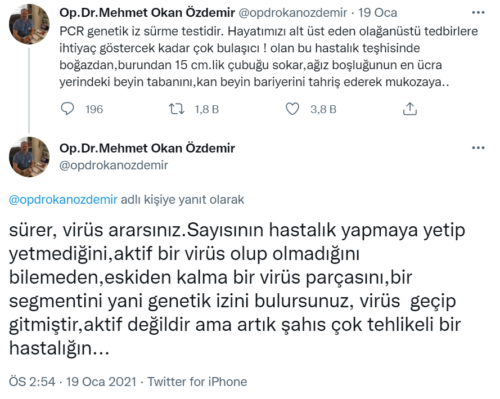This screenshot has width=500, height=399.
Task: Like the first tweet with heart icon
Action: (292, 109)
